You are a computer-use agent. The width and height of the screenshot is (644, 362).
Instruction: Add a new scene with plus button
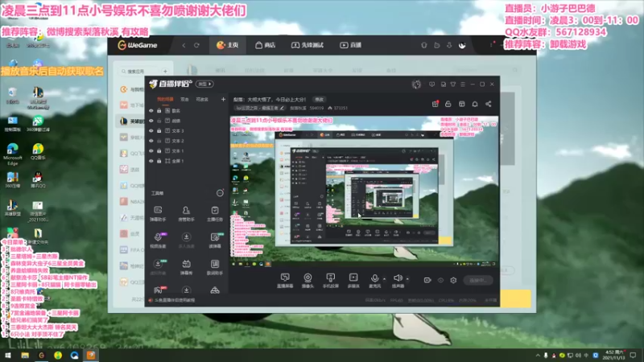click(223, 99)
